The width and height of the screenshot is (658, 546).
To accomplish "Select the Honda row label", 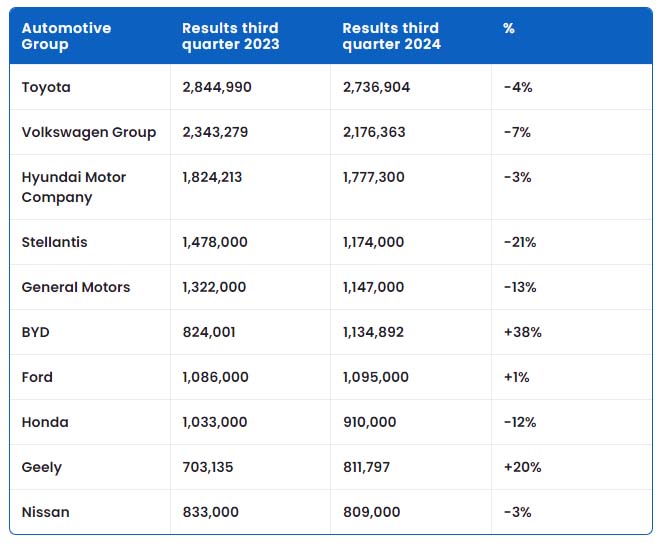I will (x=45, y=422).
